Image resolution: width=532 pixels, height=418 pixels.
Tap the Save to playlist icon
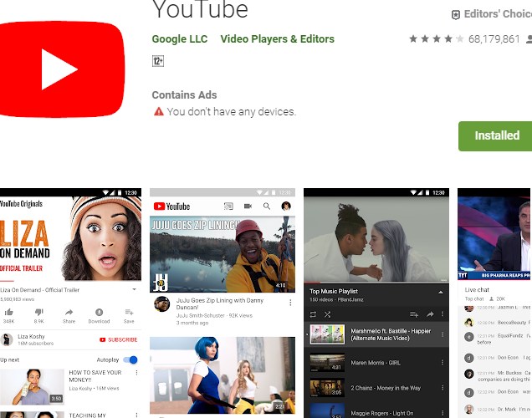click(129, 312)
